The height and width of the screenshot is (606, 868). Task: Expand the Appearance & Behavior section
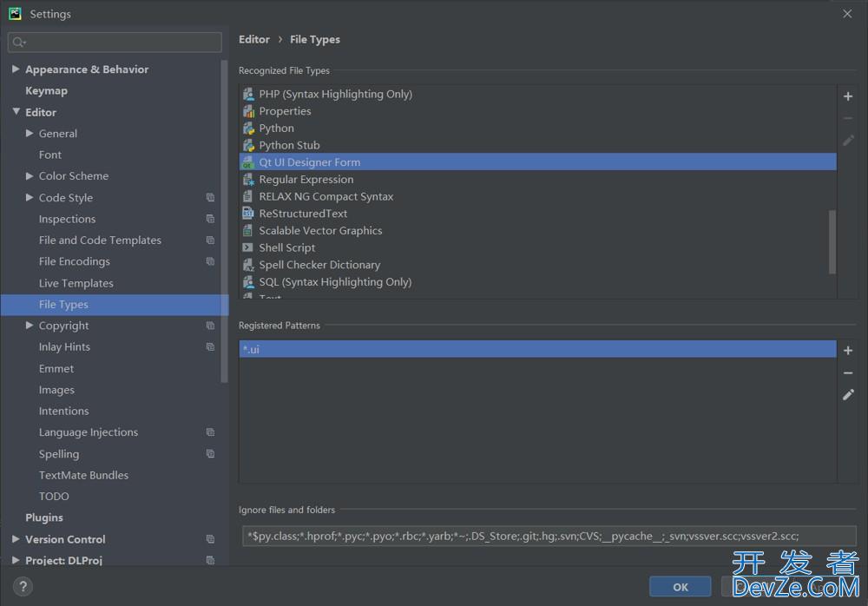tap(16, 69)
